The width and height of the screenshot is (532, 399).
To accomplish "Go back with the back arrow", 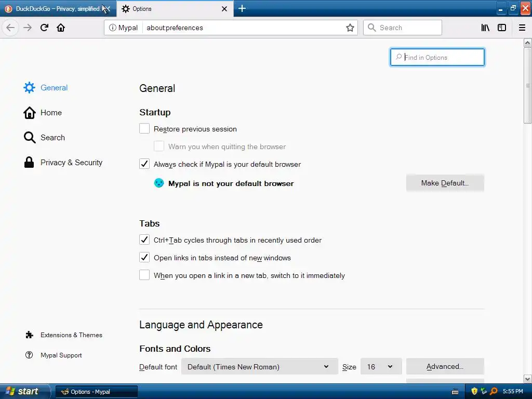I will [x=10, y=28].
